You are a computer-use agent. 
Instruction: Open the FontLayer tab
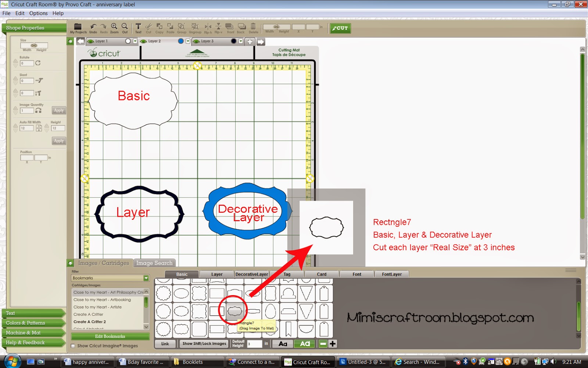pyautogui.click(x=392, y=274)
